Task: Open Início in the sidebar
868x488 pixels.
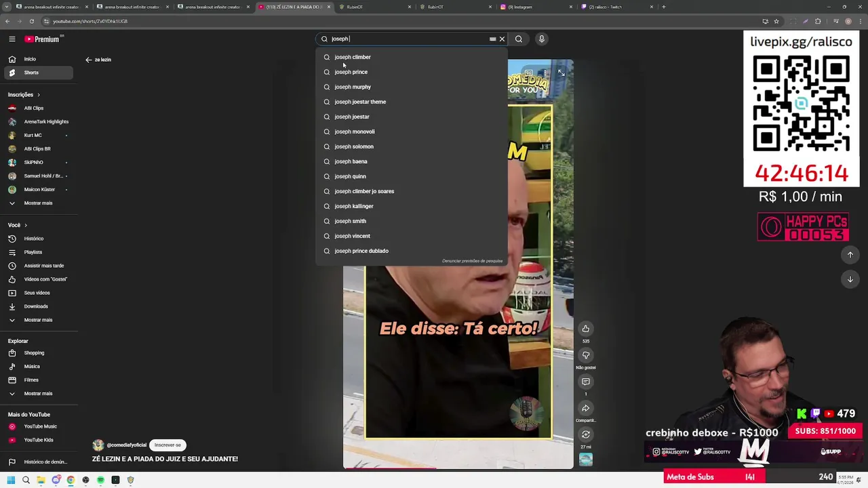Action: (39, 59)
